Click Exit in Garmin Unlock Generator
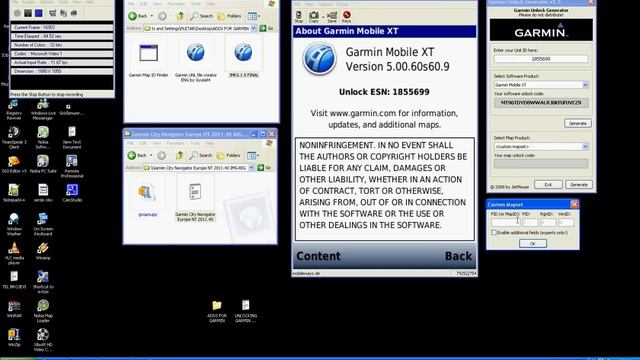 click(x=548, y=184)
